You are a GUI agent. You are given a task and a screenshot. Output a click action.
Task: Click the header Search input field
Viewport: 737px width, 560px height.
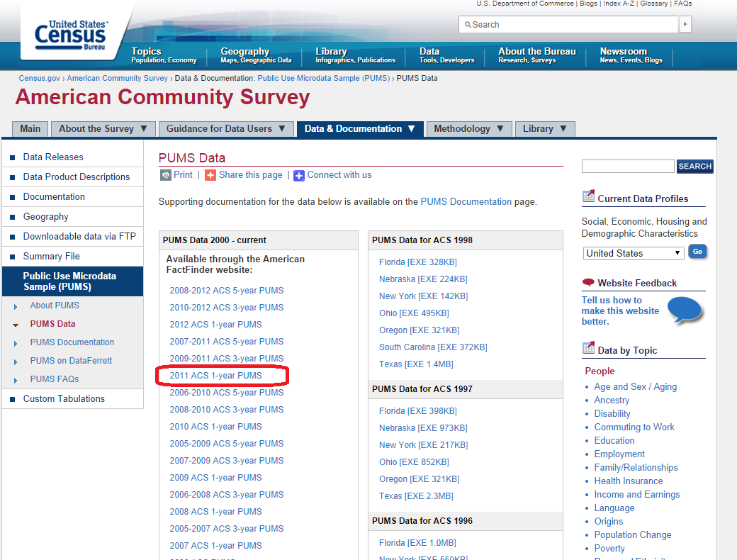(569, 24)
